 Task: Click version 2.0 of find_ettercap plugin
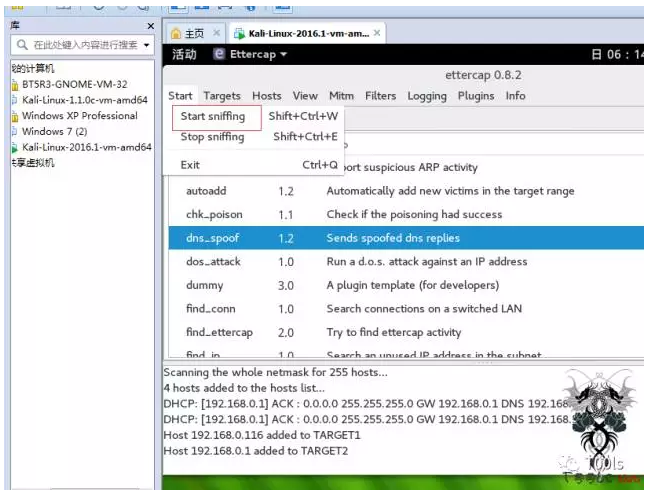pos(286,333)
